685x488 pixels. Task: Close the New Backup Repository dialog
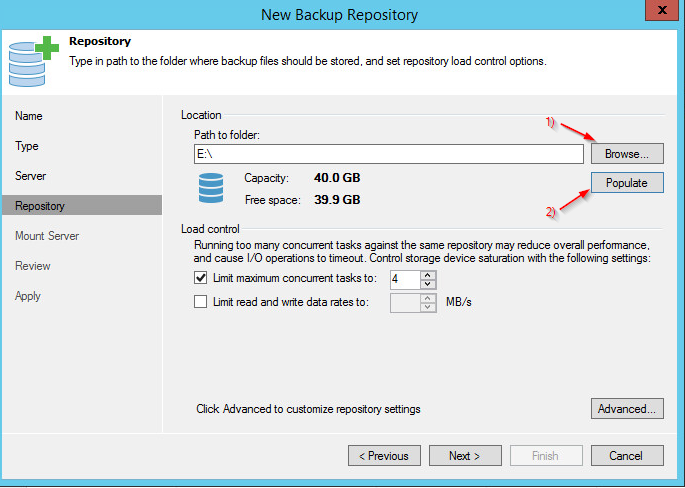[x=661, y=13]
